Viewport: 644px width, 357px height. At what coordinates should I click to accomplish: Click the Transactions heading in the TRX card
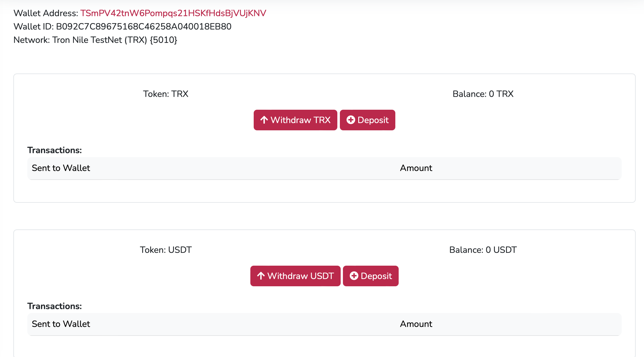(x=54, y=150)
